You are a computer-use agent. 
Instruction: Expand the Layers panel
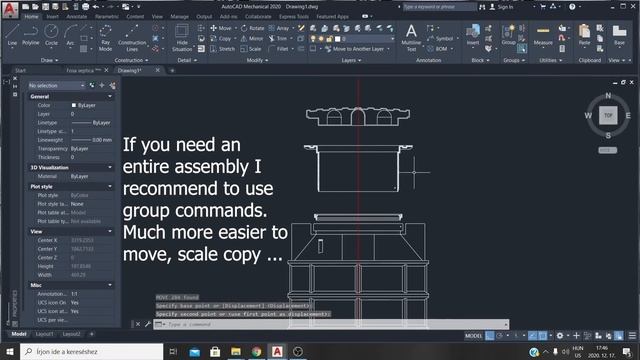351,60
